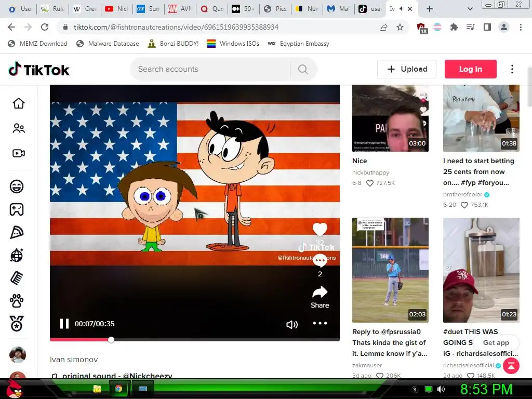
Task: Pause the playing video
Action: [x=64, y=324]
